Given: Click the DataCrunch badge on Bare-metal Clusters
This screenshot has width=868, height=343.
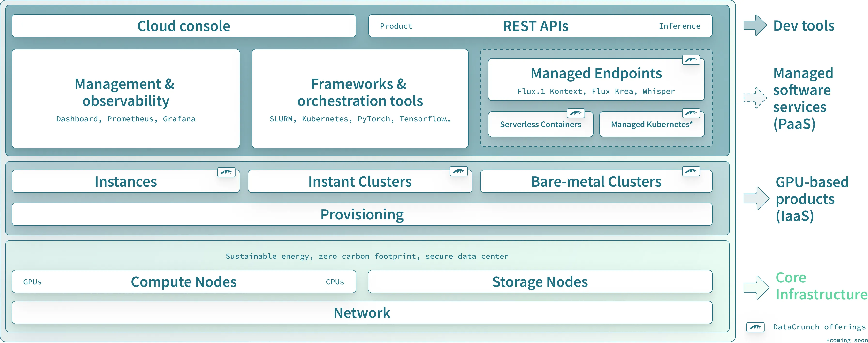Looking at the screenshot, I should (x=691, y=171).
